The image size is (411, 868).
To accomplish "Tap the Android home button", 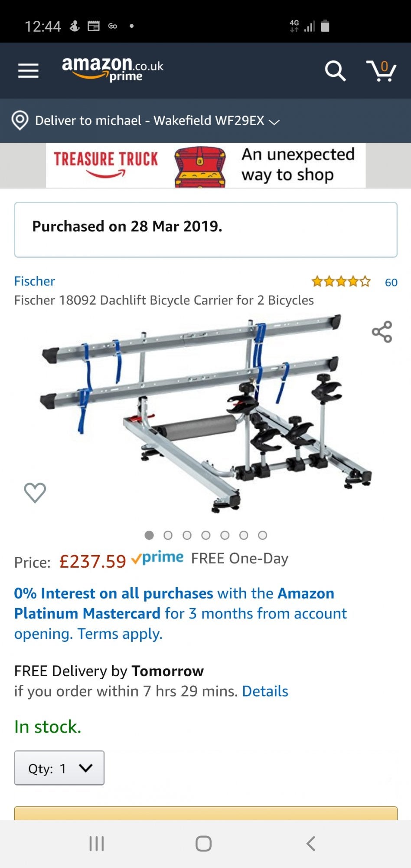I will [x=203, y=844].
